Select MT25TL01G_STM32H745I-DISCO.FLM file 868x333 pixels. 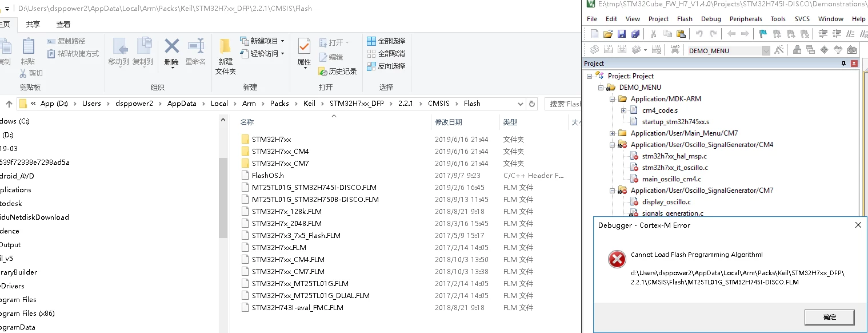pyautogui.click(x=314, y=188)
